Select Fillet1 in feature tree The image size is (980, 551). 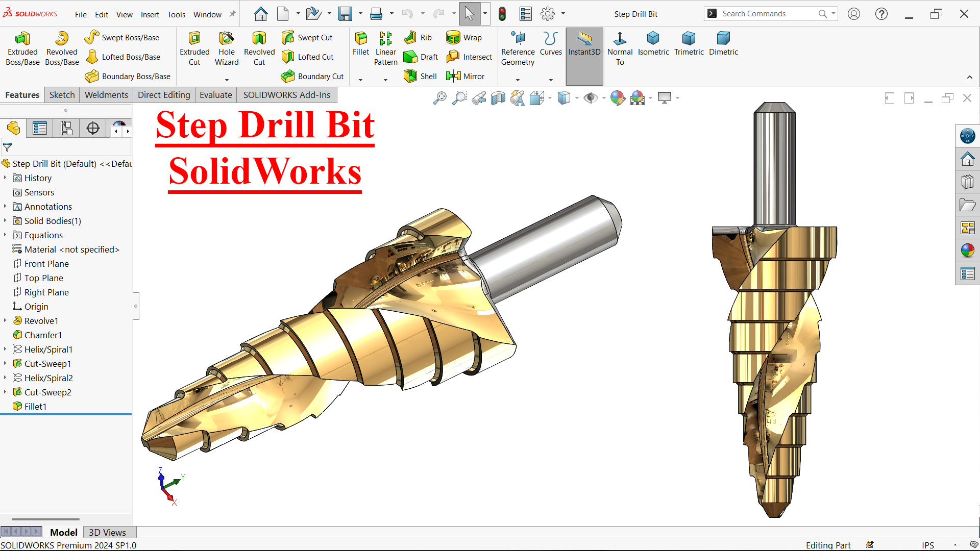[30, 406]
